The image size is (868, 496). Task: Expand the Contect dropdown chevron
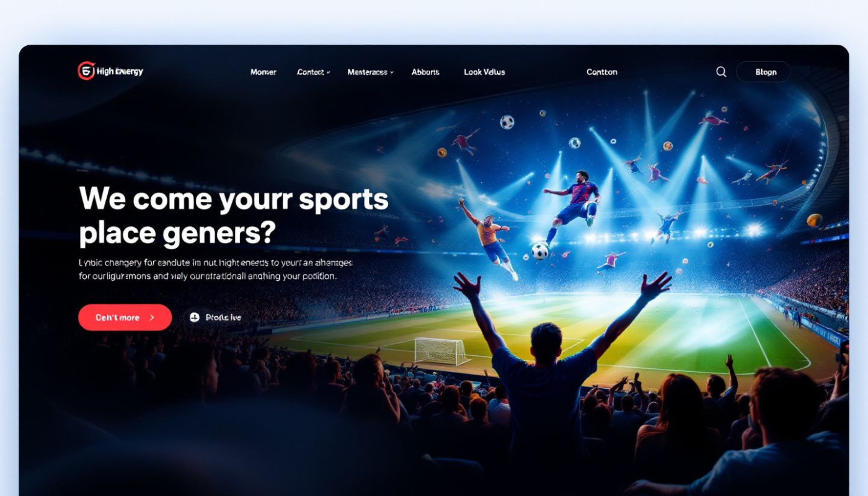tap(328, 73)
